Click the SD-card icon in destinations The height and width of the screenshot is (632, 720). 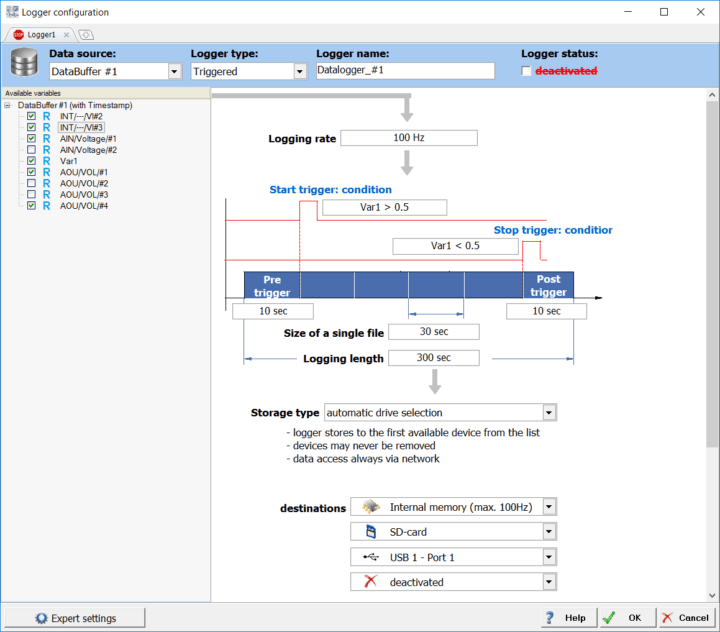point(371,532)
